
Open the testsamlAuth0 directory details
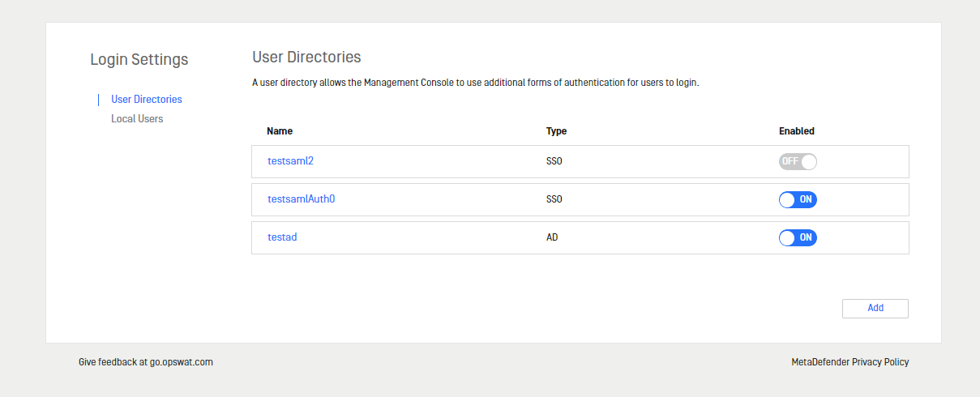[301, 199]
